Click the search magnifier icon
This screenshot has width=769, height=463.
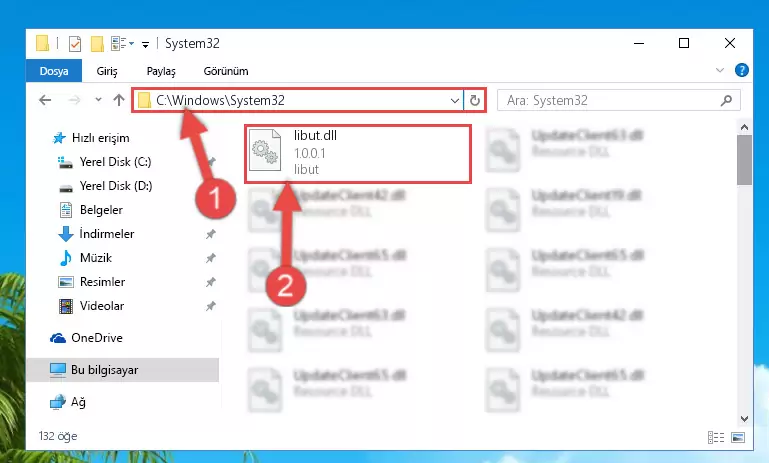pos(726,101)
